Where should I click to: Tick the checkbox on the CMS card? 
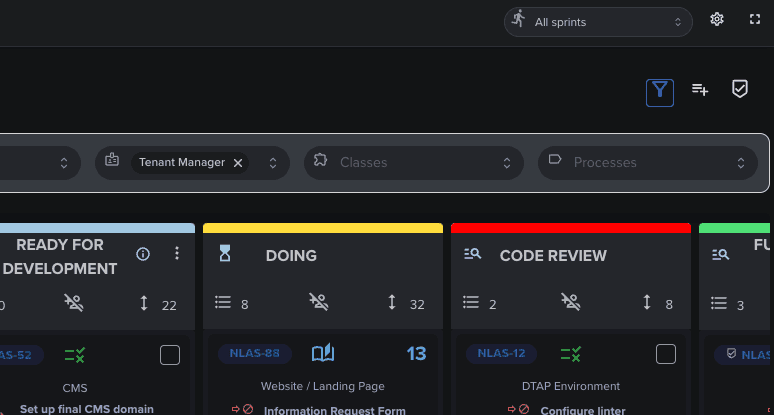point(170,354)
